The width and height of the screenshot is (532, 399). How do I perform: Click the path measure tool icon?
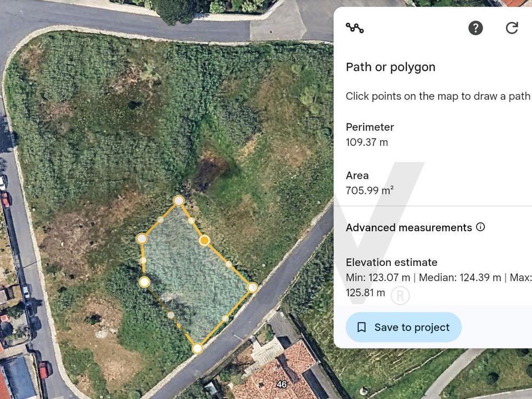point(355,28)
